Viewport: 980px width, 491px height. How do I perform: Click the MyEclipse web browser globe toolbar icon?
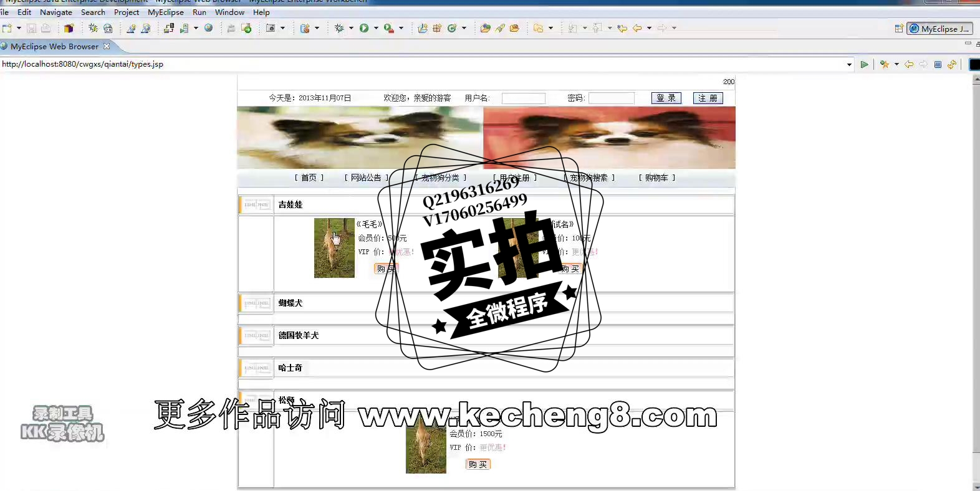(x=208, y=28)
